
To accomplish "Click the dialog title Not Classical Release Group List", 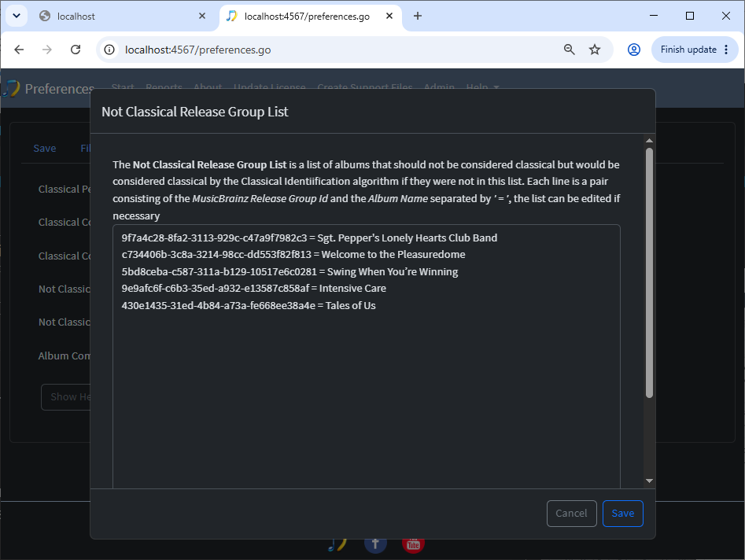I will click(195, 112).
